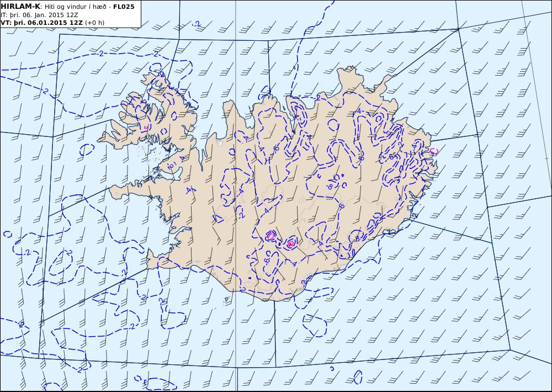The image size is (552, 392).
Task: Click the VT: þri. 06.01.2015 12Z text
Action: coord(42,23)
